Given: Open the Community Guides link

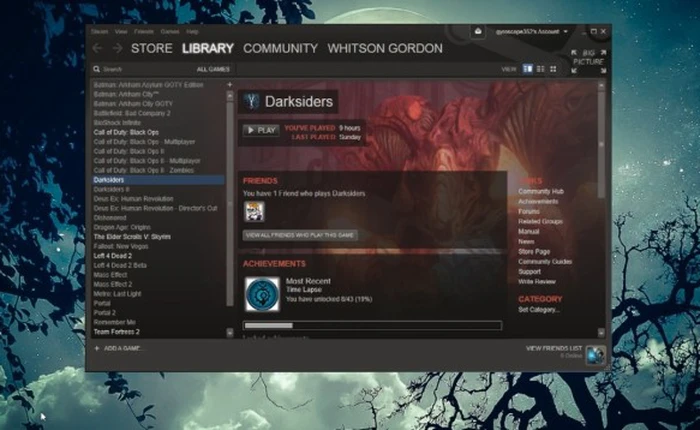Looking at the screenshot, I should [x=545, y=262].
